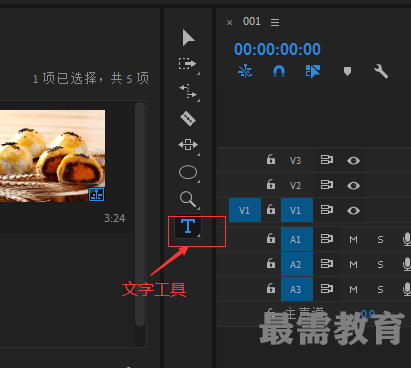Hide track V1 output eye
This screenshot has height=368, width=411.
(x=353, y=211)
